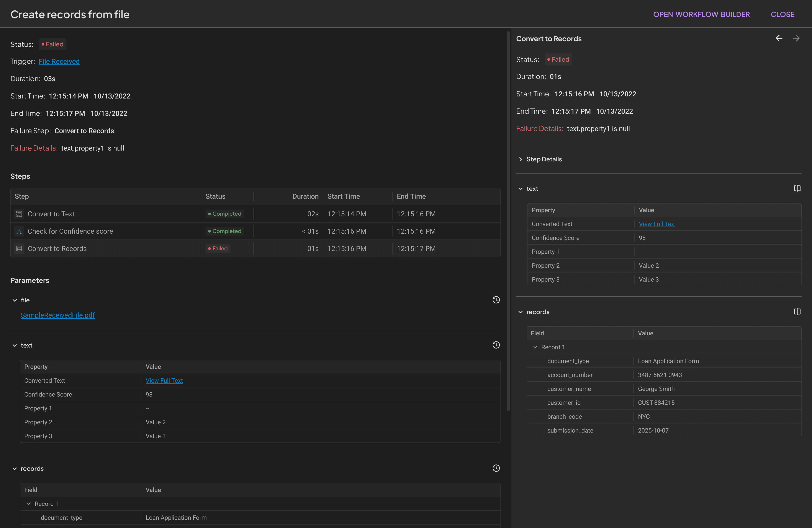
Task: Click CLOSE at the top right
Action: (783, 14)
